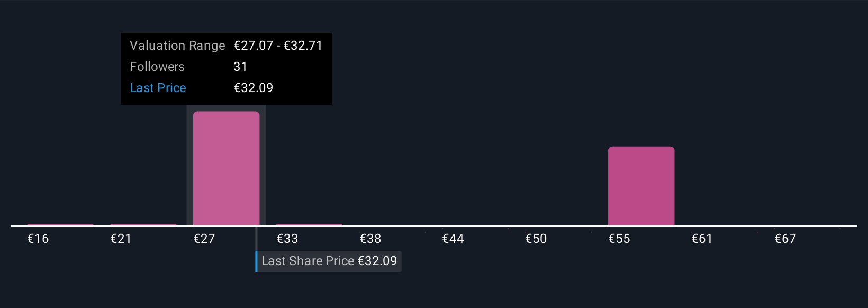Select the pink bar at €55
This screenshot has height=308, width=868.
[x=641, y=186]
